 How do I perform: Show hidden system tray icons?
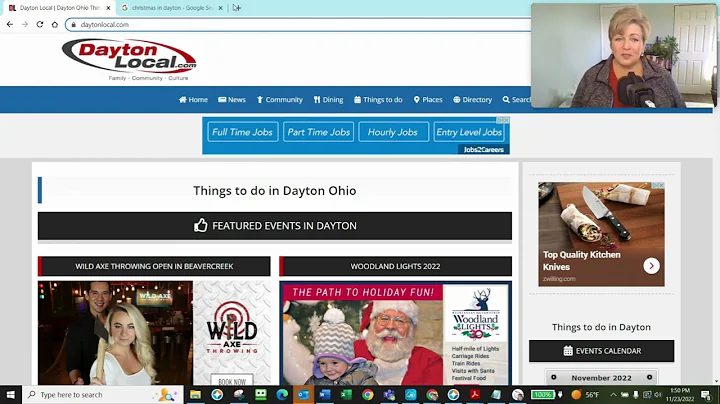tap(613, 395)
